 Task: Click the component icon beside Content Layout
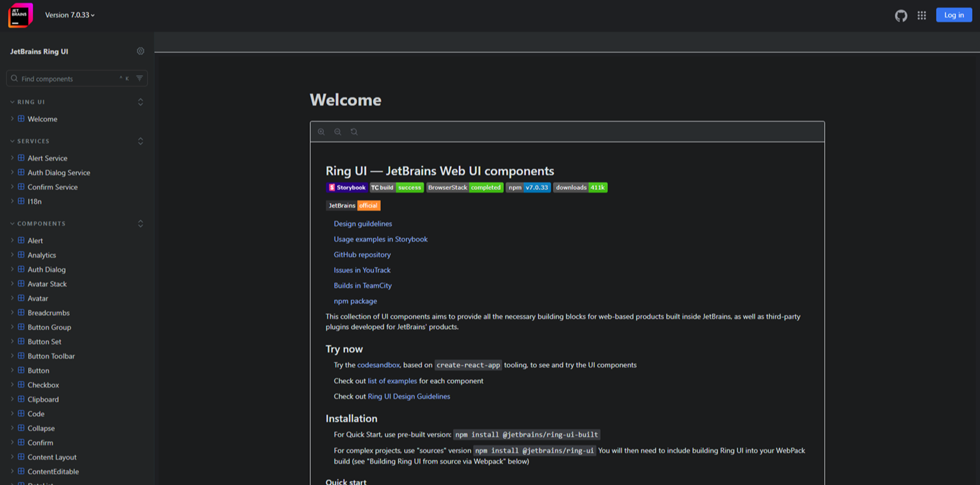coord(21,457)
